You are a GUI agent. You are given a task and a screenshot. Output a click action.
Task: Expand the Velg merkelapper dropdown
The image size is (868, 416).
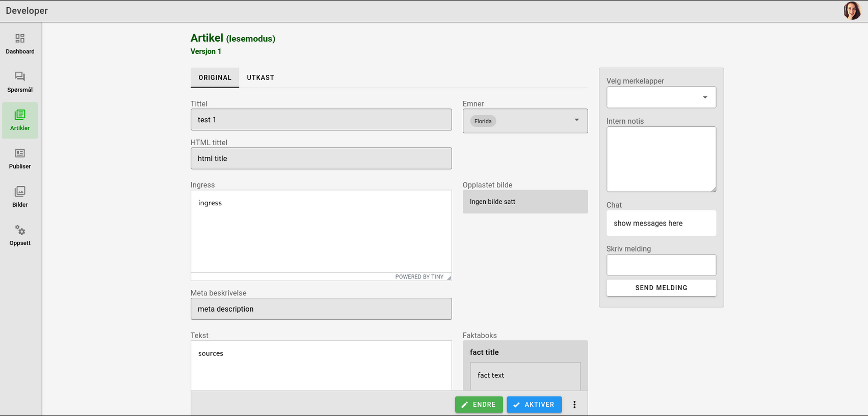pyautogui.click(x=705, y=97)
